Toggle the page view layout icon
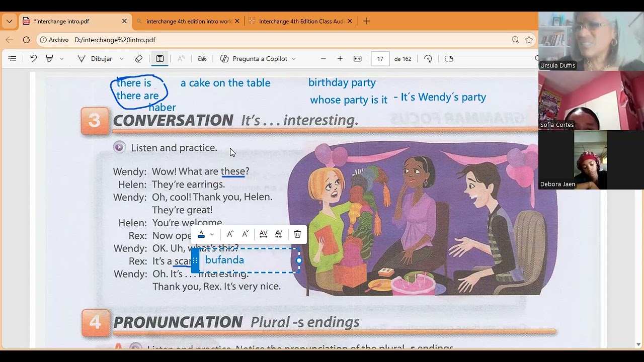Screen dimensions: 644x362 pos(449,59)
